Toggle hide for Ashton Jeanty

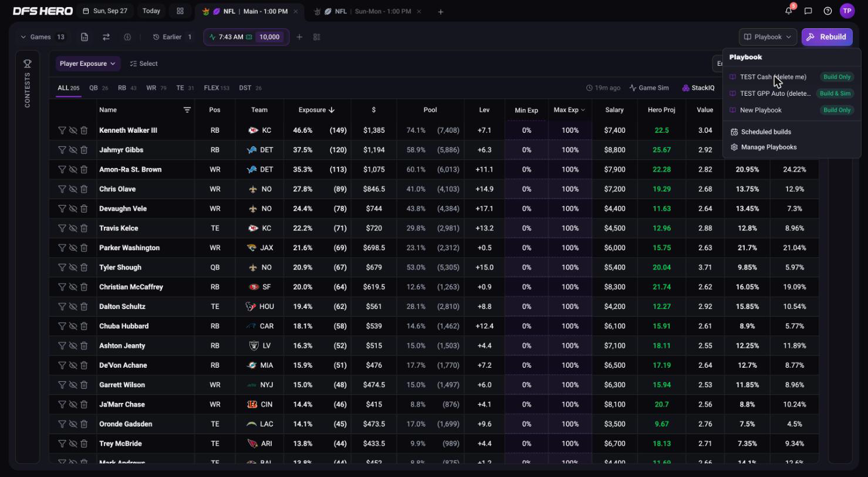[73, 345]
